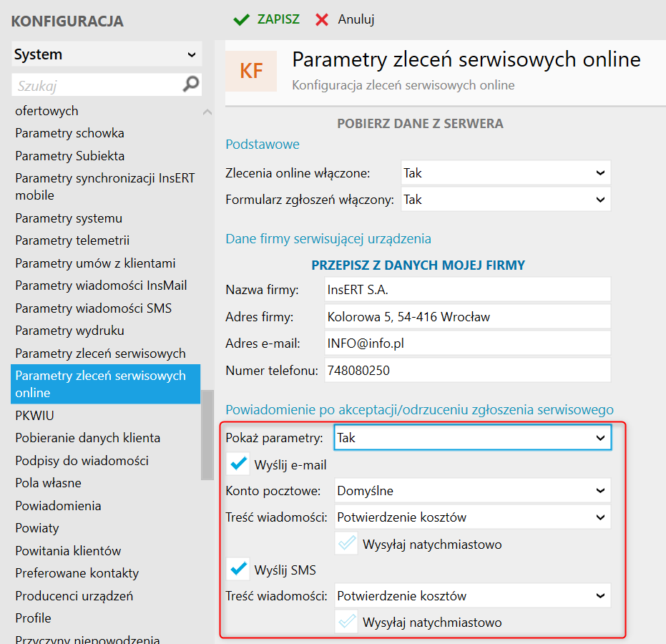666x644 pixels.
Task: Toggle the Wyślij e-mail checkbox
Action: click(237, 464)
